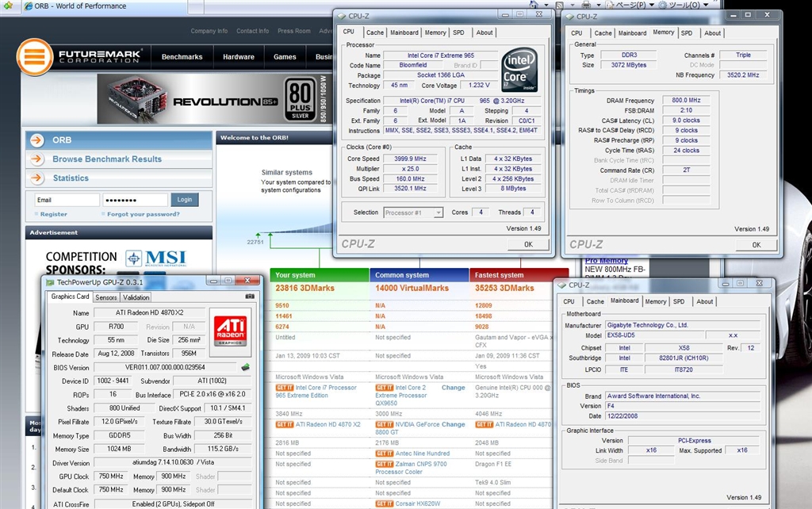The width and height of the screenshot is (812, 509).
Task: Click the 35253 3DMarks fastest score
Action: point(504,288)
